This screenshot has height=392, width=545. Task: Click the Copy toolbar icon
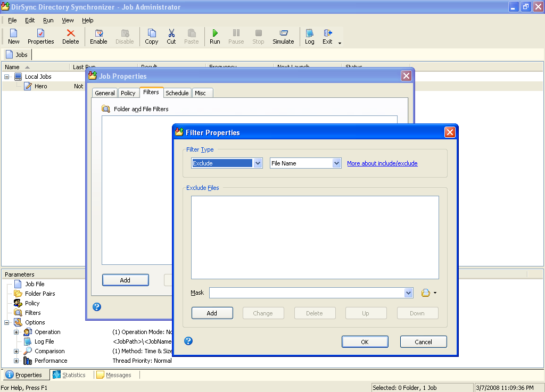(x=152, y=37)
